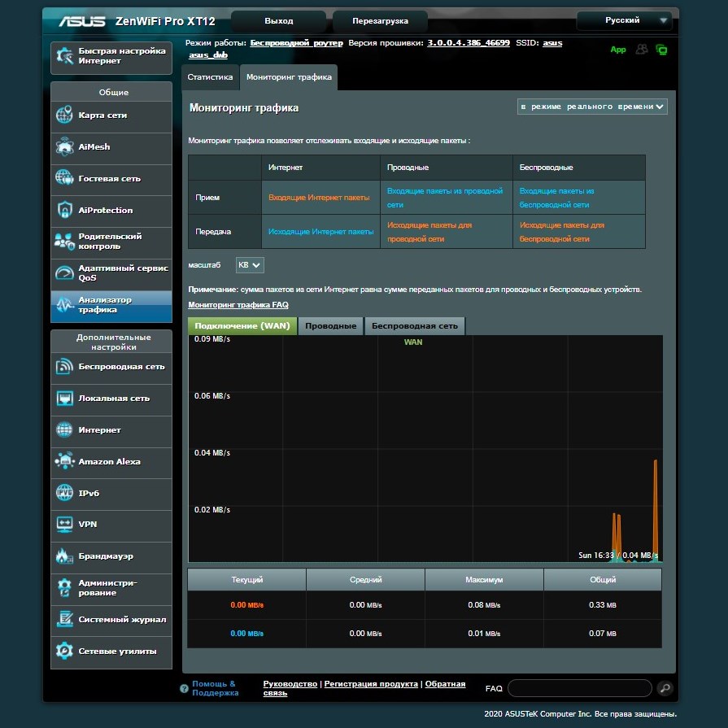This screenshot has height=728, width=728.
Task: Select the Parental Control (Родительский контроль) icon
Action: [x=64, y=242]
